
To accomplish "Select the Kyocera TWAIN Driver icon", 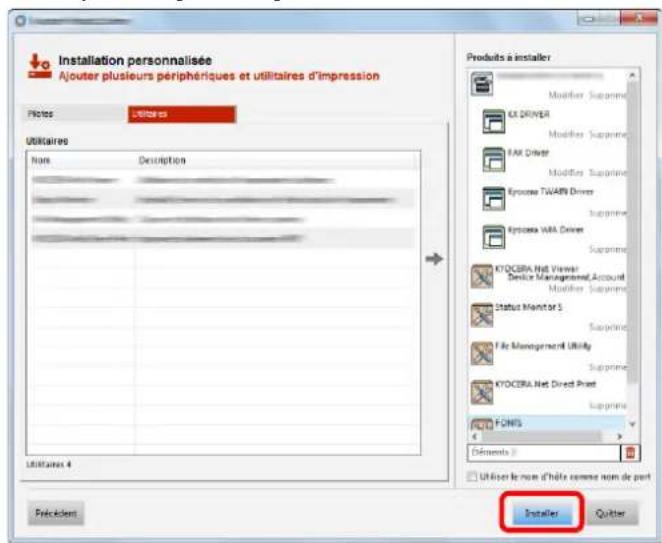I will pos(494,198).
